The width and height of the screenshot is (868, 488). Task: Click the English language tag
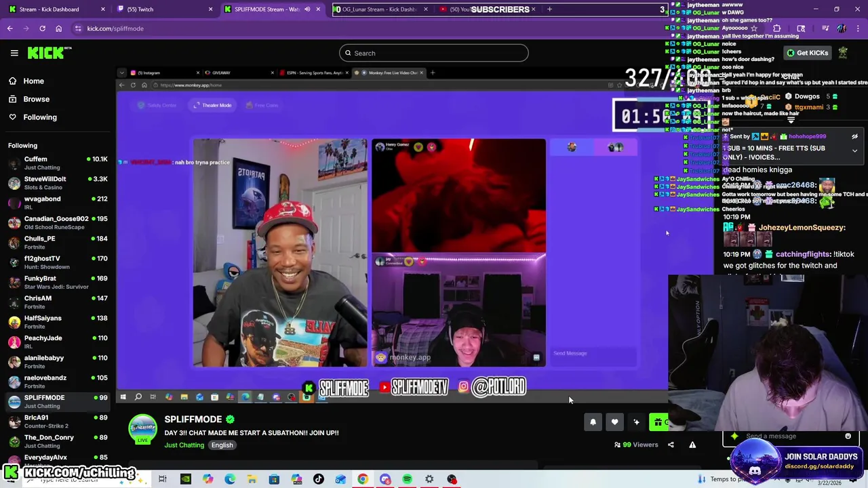pos(222,445)
